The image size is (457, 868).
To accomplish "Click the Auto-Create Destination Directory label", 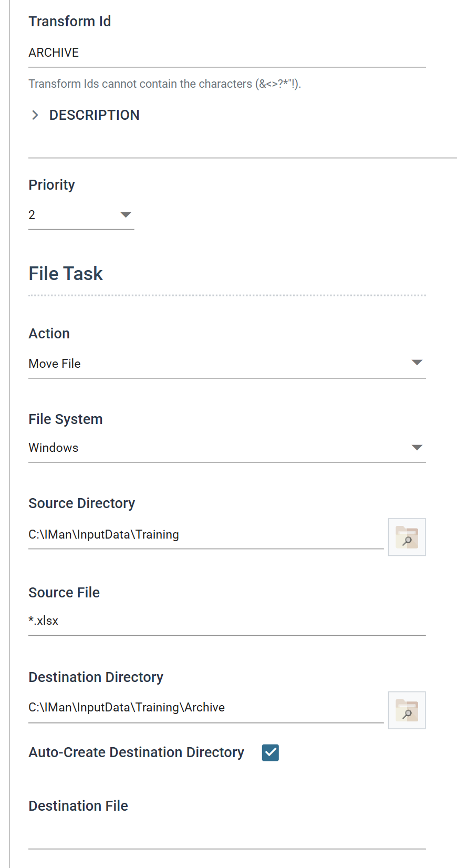I will [137, 752].
